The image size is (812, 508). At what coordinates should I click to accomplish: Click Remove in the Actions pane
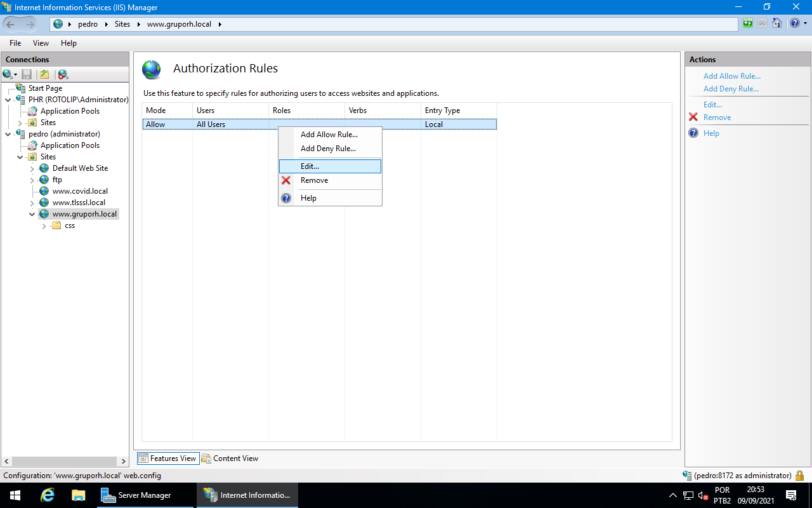point(717,117)
